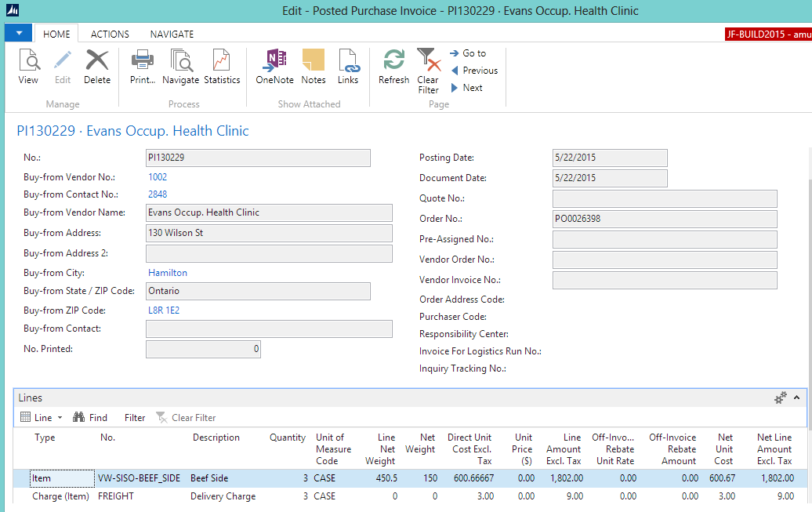Open the Lines panel customize gear menu
The height and width of the screenshot is (512, 812).
tap(779, 398)
